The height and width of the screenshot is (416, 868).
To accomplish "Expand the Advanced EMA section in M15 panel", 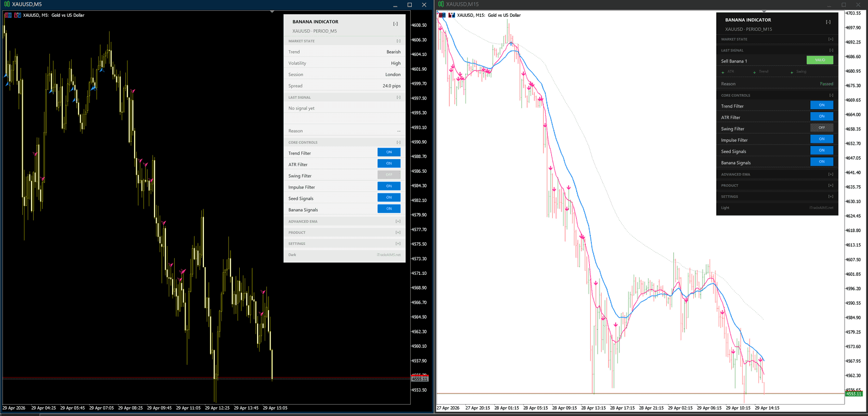I will click(x=831, y=174).
